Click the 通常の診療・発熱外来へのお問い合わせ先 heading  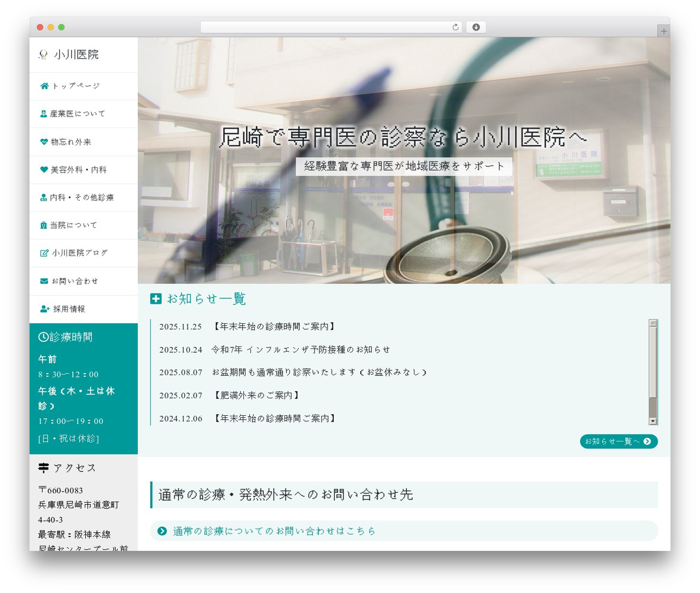tap(404, 495)
